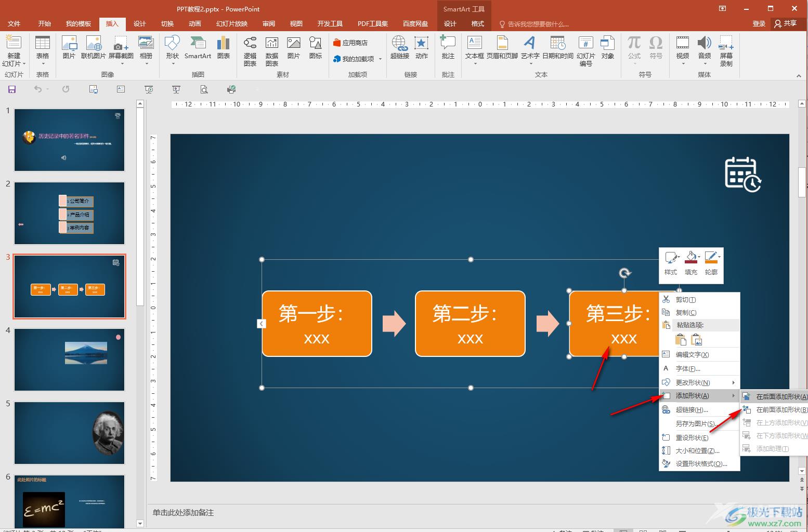Expand the Fill (填充) color dropdown
808x532 pixels.
click(699, 257)
